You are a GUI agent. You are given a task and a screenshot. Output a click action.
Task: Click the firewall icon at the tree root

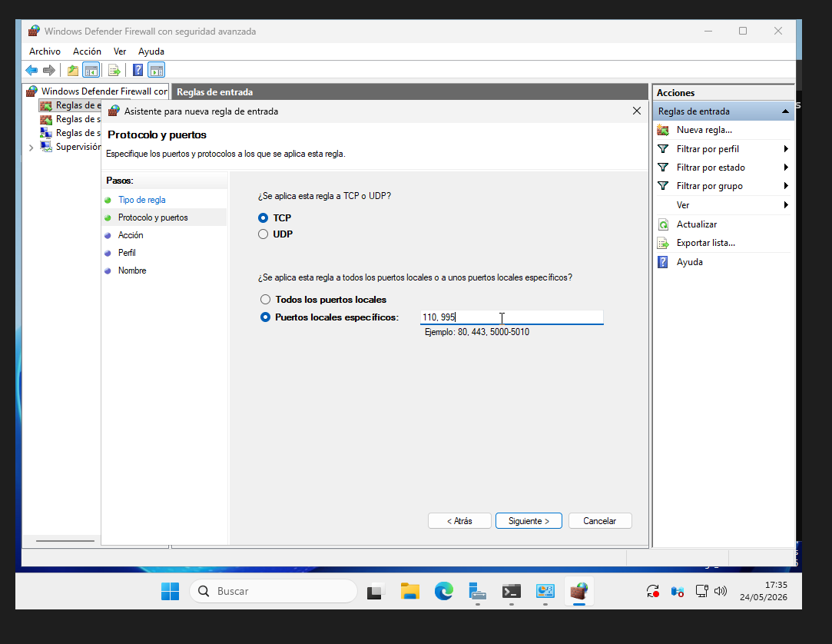[x=32, y=91]
